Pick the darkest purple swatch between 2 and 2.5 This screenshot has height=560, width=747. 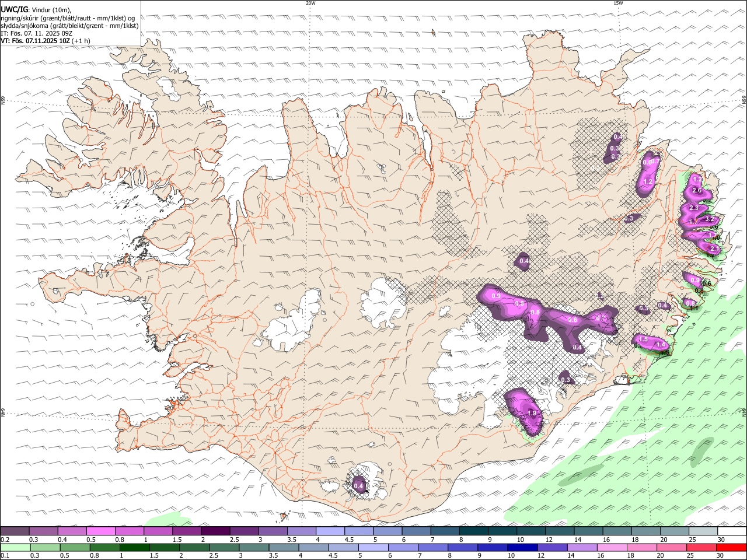pyautogui.click(x=215, y=531)
